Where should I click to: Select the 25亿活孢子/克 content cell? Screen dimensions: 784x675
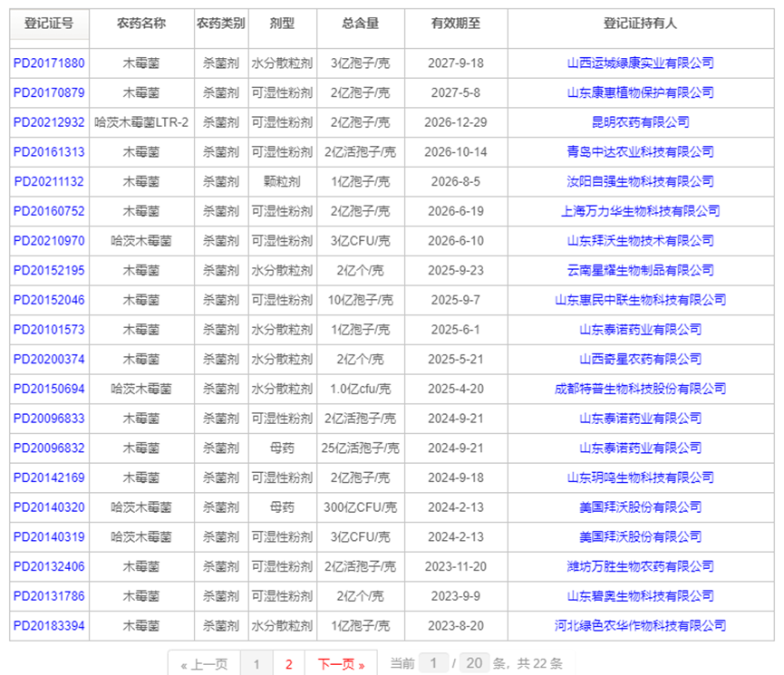[x=361, y=448]
